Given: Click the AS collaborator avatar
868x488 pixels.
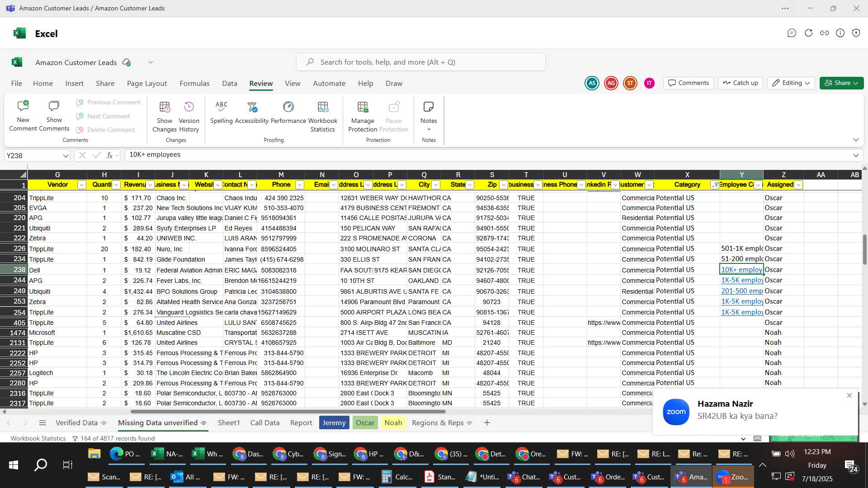Looking at the screenshot, I should (592, 83).
